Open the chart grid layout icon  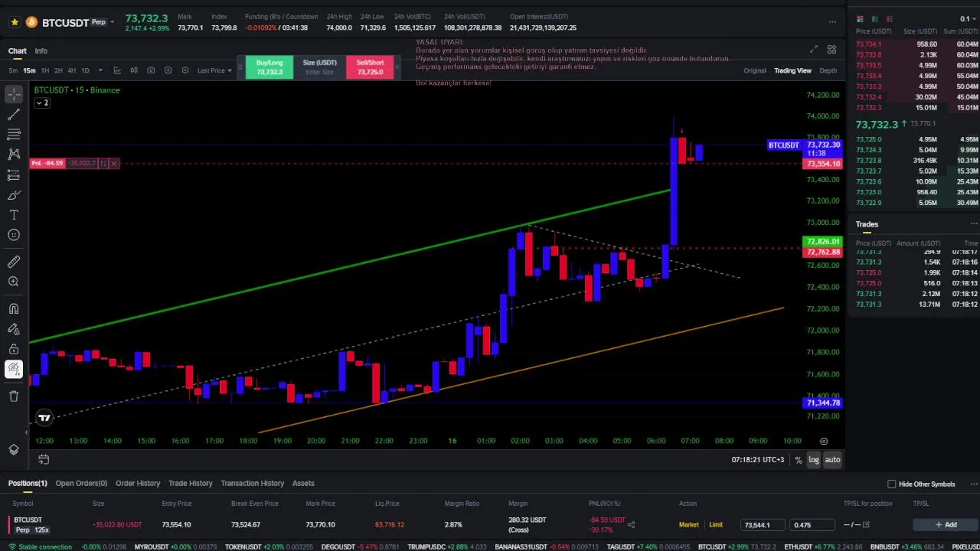coord(831,50)
